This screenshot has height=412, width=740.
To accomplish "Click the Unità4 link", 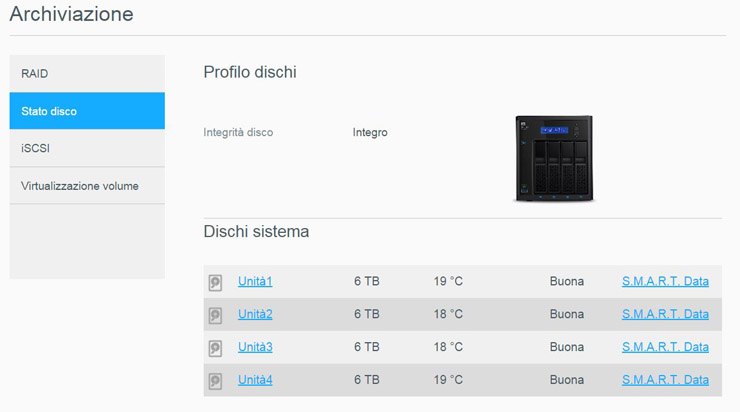I will (x=255, y=381).
